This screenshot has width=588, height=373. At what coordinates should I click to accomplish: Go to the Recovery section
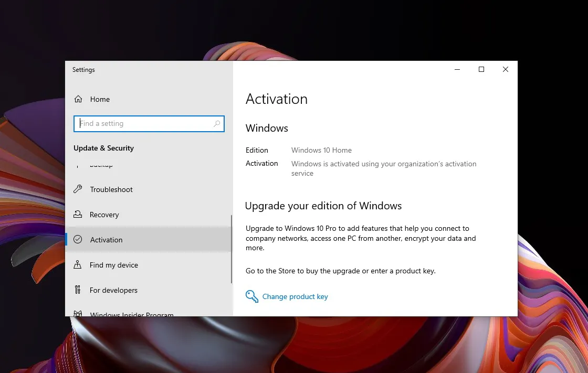tap(104, 215)
